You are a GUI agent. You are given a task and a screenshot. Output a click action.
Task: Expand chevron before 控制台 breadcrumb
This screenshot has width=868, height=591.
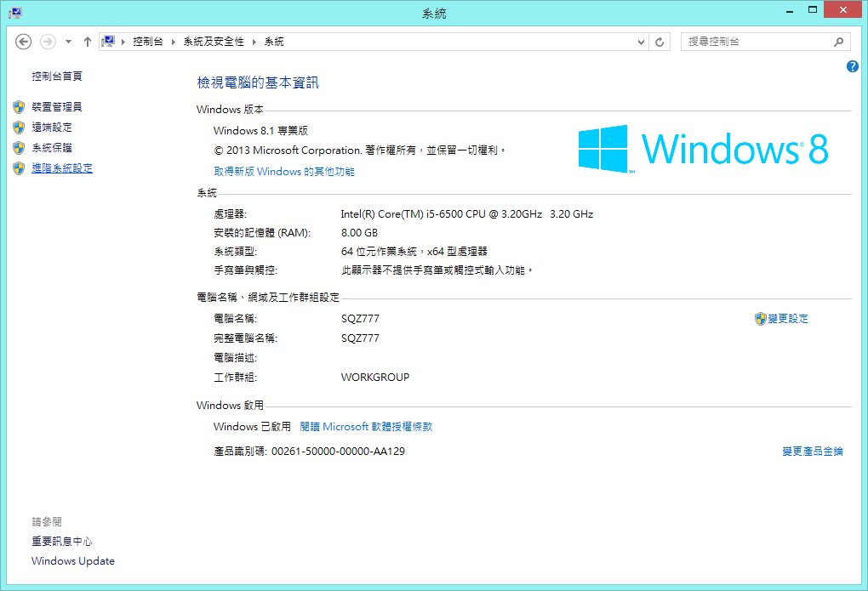click(123, 42)
